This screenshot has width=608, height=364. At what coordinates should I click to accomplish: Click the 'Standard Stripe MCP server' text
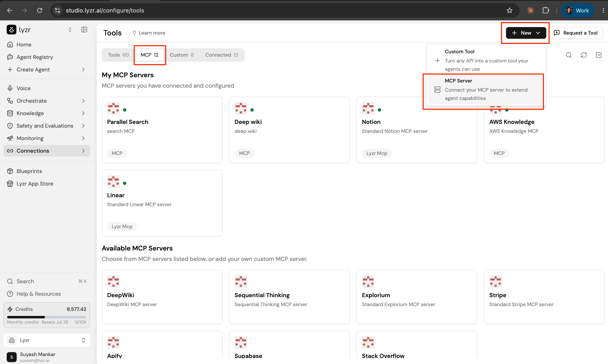click(x=521, y=304)
